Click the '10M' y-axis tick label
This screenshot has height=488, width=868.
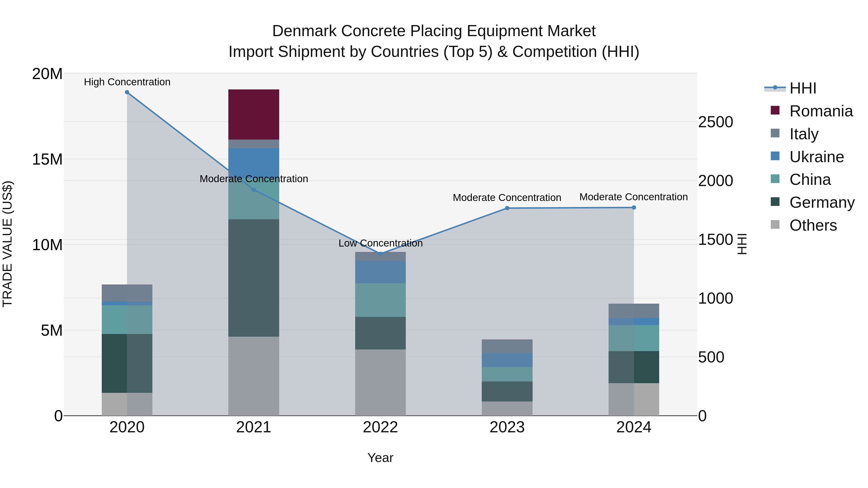click(47, 245)
